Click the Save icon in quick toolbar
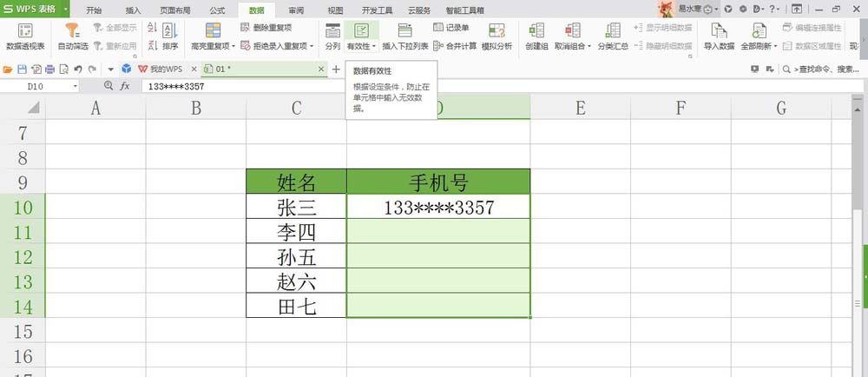Screen dimensions: 868x377 [23, 69]
